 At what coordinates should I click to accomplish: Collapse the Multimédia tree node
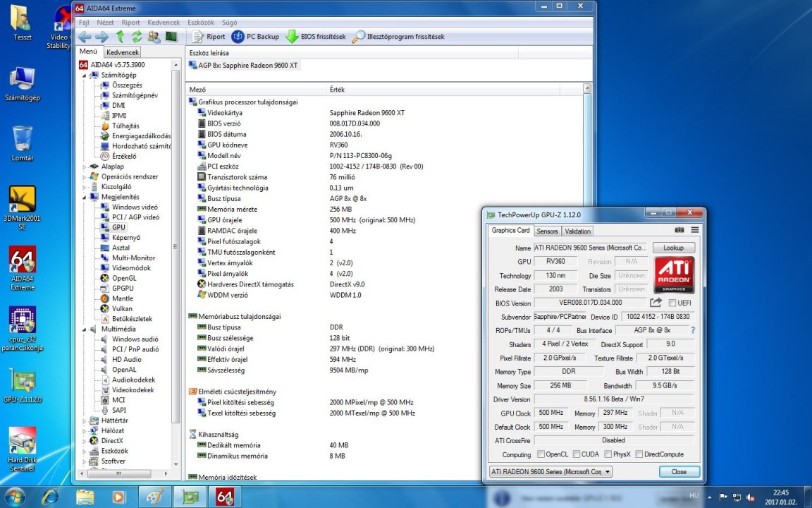85,329
